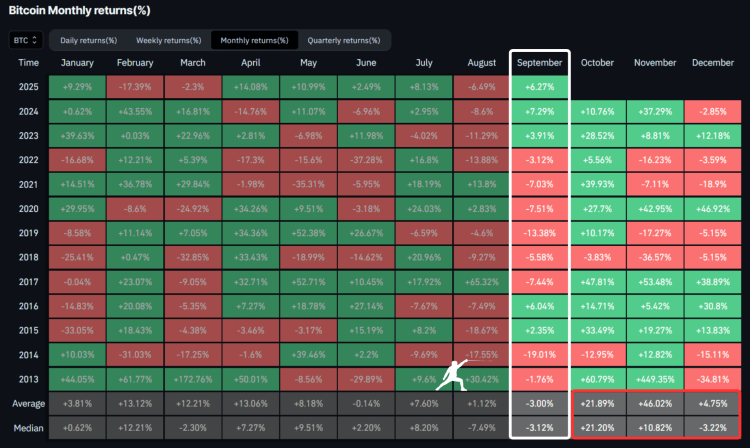Click the Average row label
750x448 pixels.
[29, 404]
